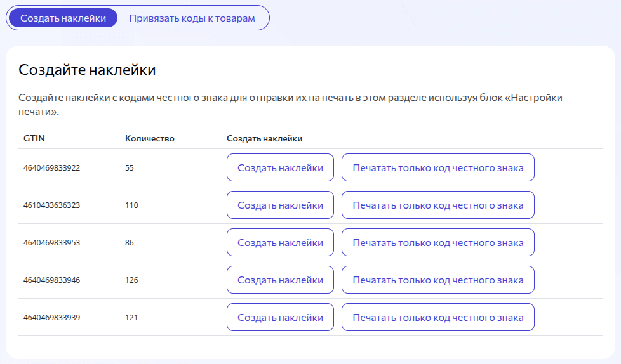621x364 pixels.
Task: Open the «Привязать коды к товарам» tab
Action: (x=192, y=18)
